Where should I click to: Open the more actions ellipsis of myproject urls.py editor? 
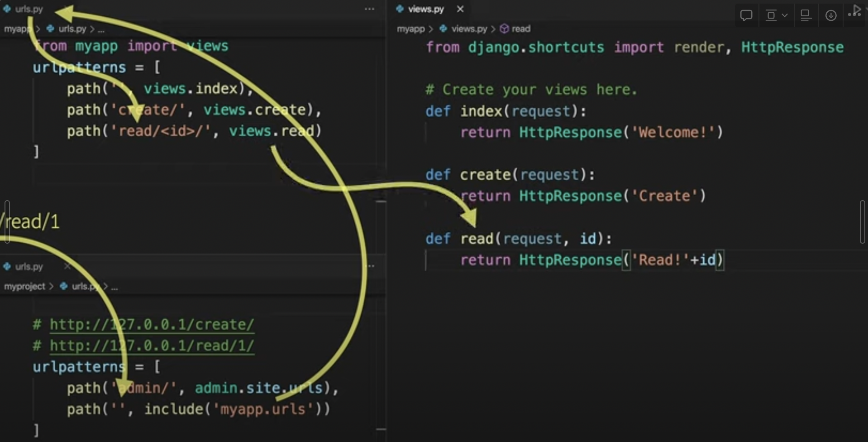coord(371,266)
